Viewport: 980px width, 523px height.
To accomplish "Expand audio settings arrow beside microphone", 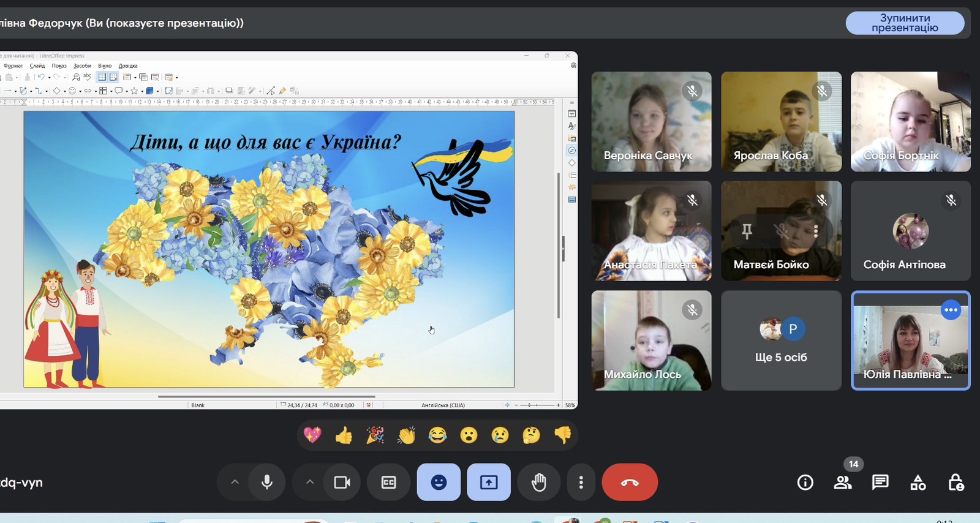I will pos(235,483).
